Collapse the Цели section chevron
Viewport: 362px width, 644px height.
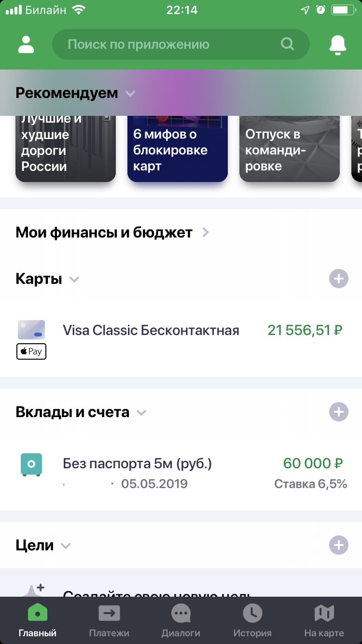pyautogui.click(x=66, y=546)
